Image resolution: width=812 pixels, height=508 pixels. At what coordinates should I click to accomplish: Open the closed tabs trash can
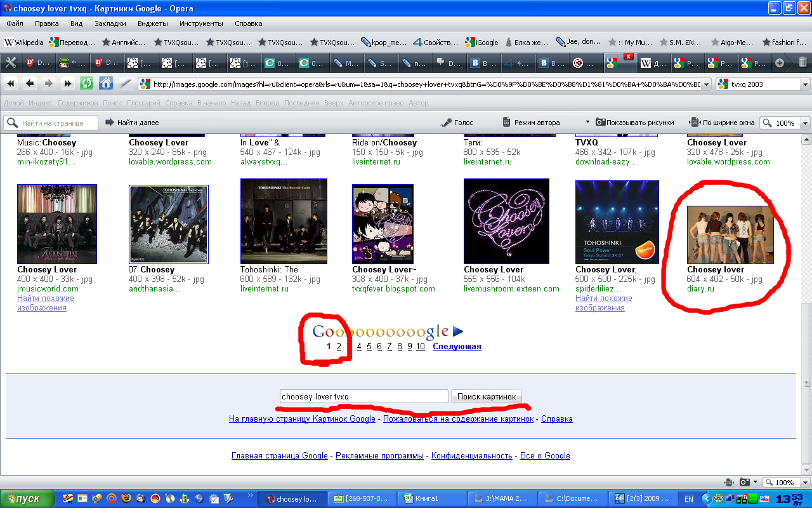(x=802, y=62)
